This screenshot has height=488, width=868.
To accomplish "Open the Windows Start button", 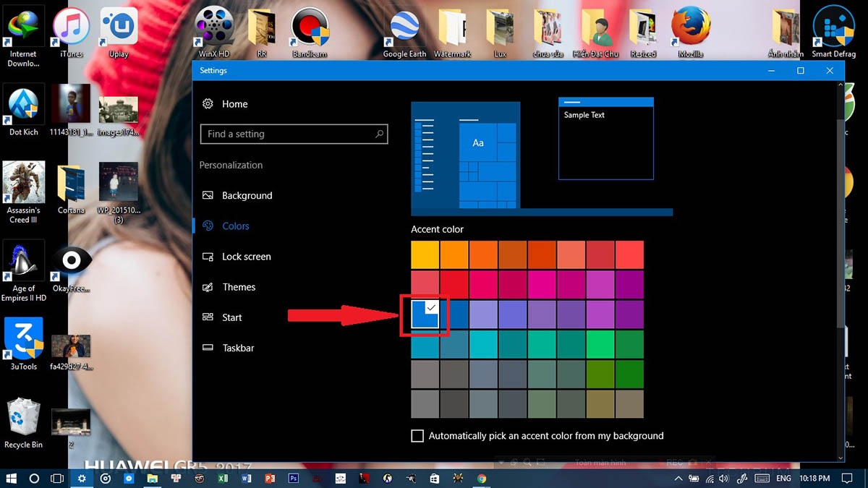I will [x=12, y=479].
